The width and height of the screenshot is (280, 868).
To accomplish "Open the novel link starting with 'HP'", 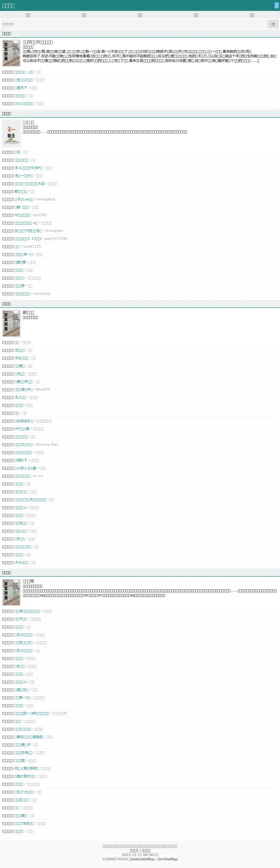I will tap(22, 429).
